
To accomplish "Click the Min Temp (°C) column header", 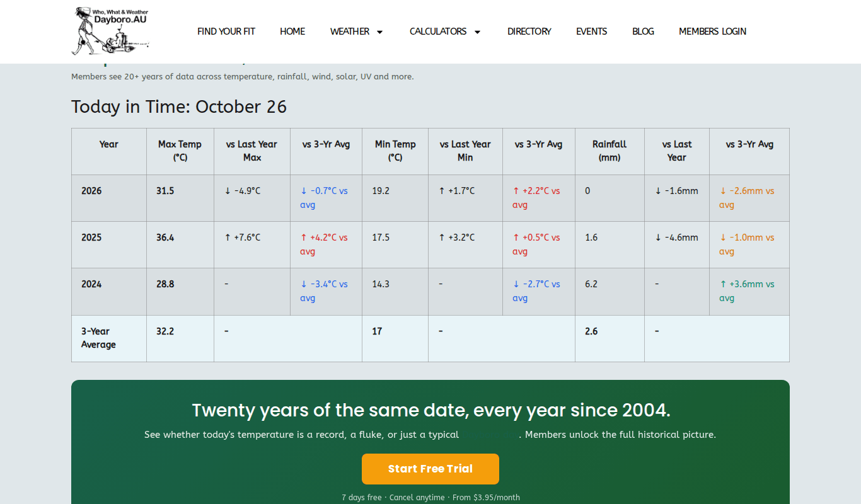I will [x=395, y=151].
